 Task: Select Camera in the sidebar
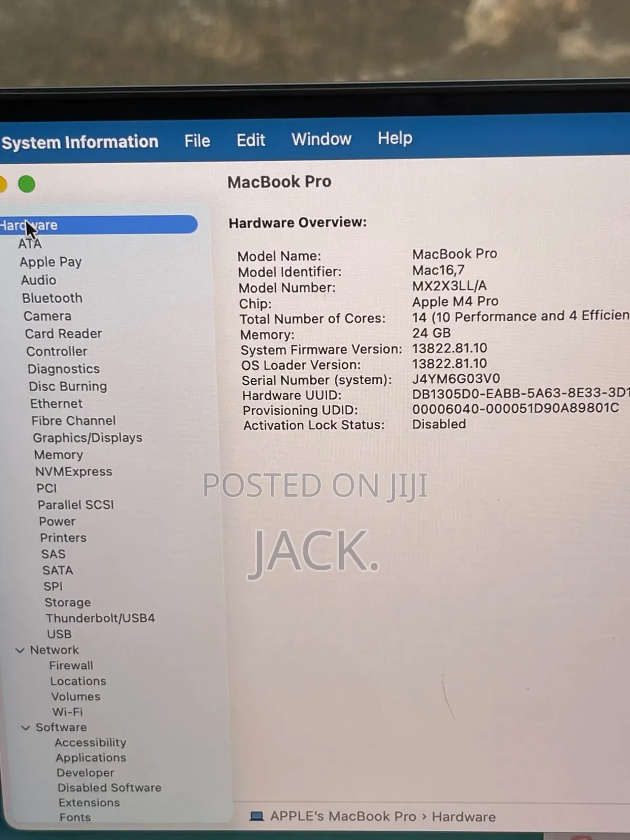47,316
